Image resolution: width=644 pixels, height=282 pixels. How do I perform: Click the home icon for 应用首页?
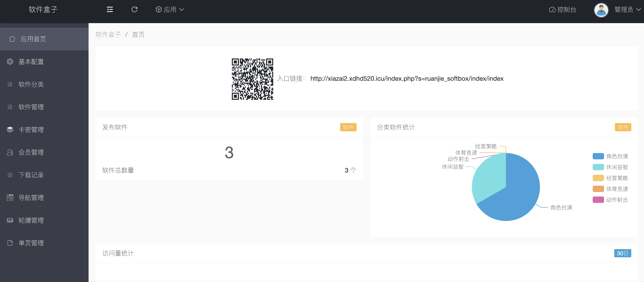coord(12,39)
